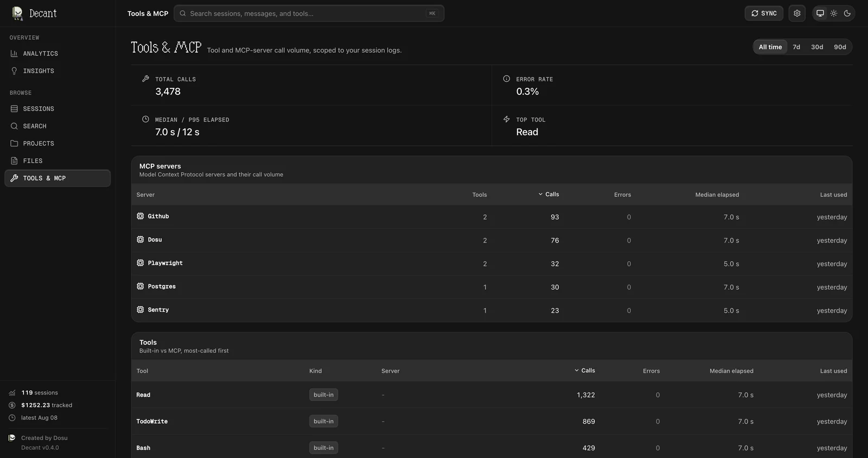Open the Github server row
Viewport: 868px width, 458px height.
[x=492, y=217]
